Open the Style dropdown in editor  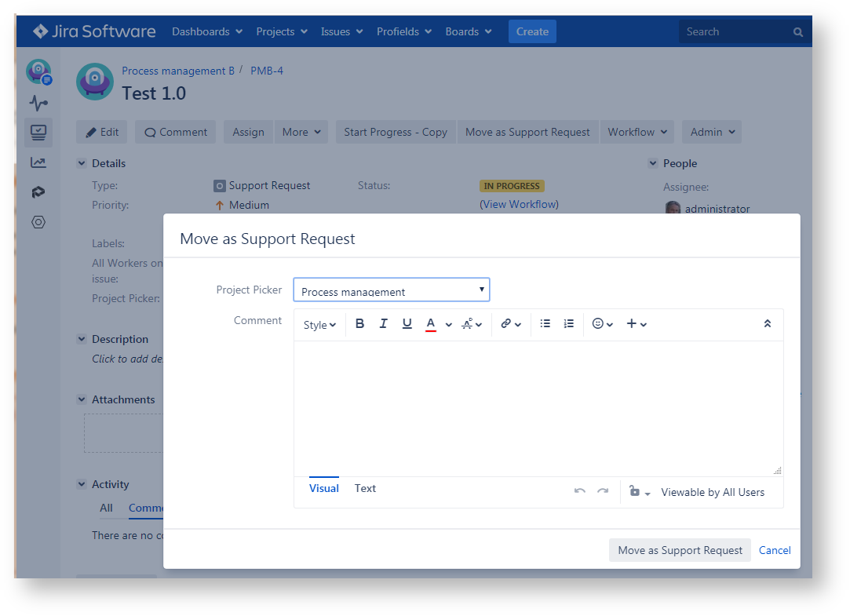319,325
